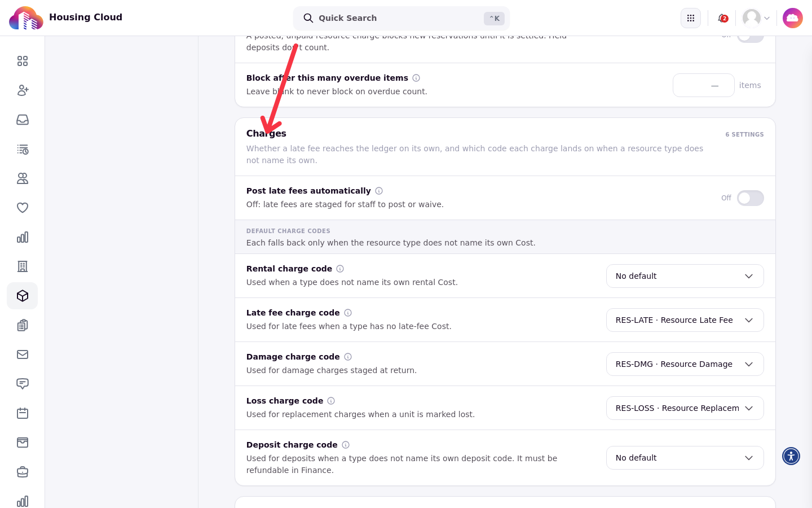Click the Housing Cloud logo

[x=26, y=18]
